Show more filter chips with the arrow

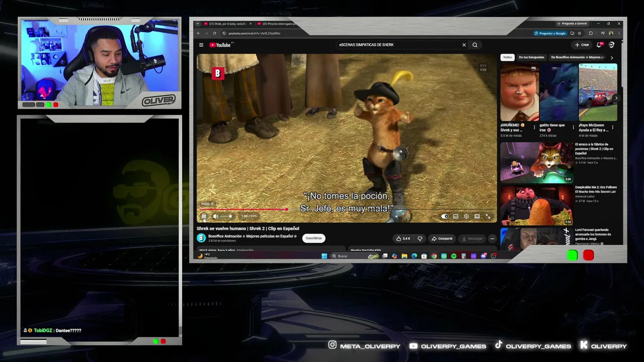[x=612, y=57]
